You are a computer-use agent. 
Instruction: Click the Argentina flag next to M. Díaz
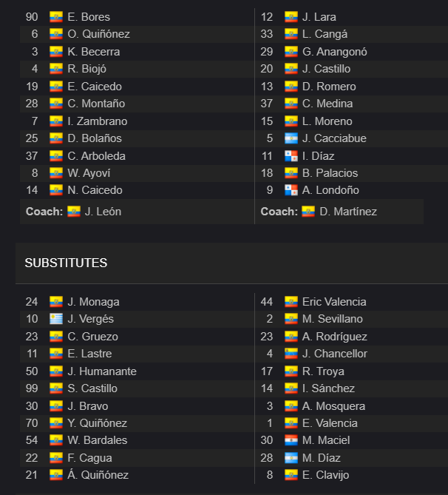click(x=291, y=458)
